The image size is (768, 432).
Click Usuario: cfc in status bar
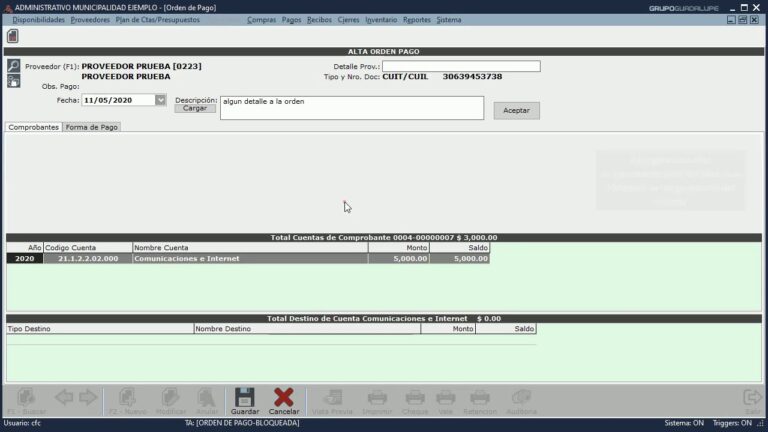(22, 423)
